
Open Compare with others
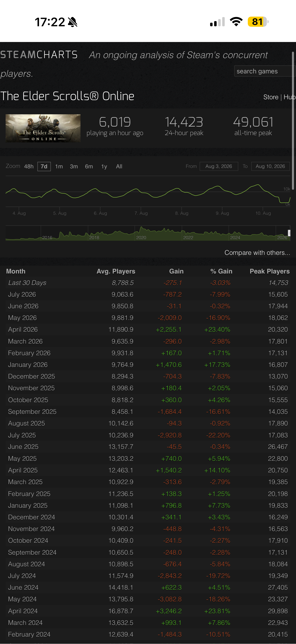click(257, 253)
